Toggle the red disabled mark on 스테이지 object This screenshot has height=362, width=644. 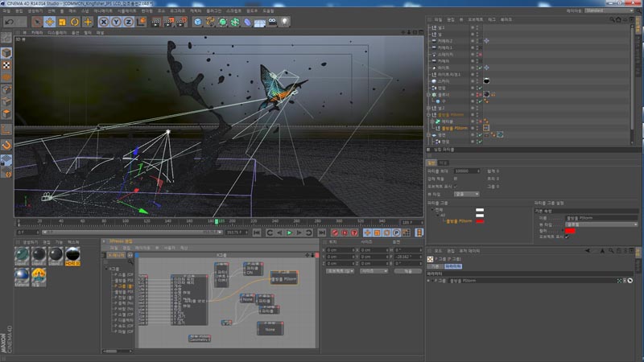click(x=480, y=54)
